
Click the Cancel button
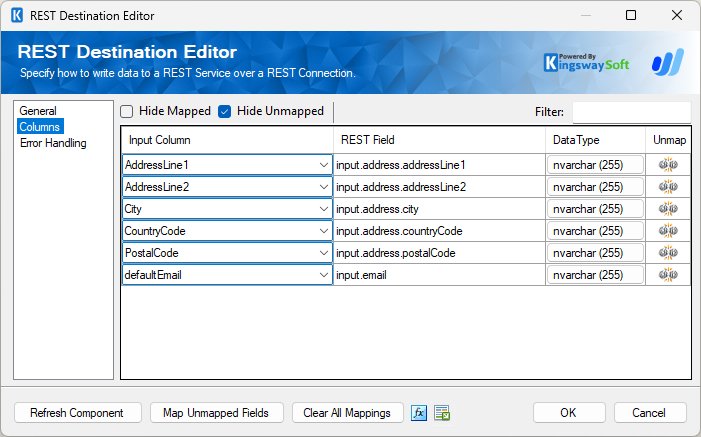tap(650, 412)
